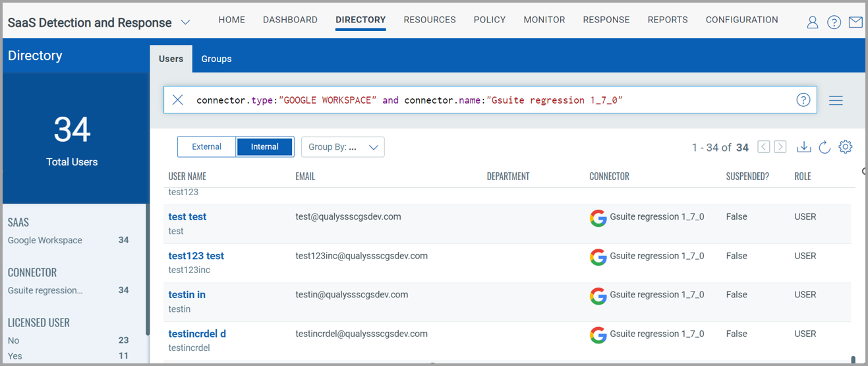Open the REPORTS menu

[x=668, y=20]
